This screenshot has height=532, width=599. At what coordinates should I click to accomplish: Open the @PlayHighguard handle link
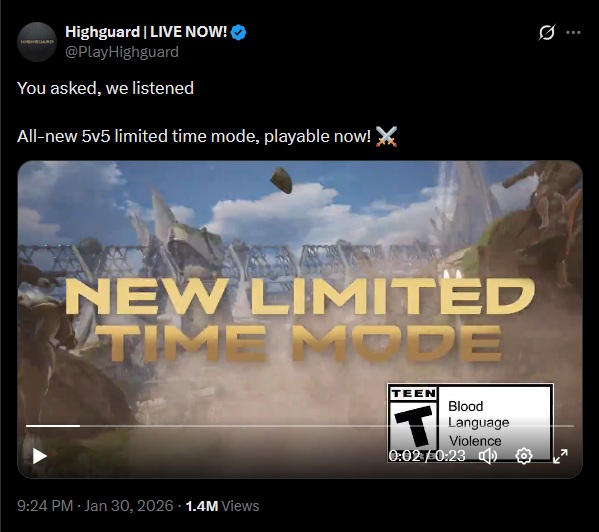[x=122, y=52]
